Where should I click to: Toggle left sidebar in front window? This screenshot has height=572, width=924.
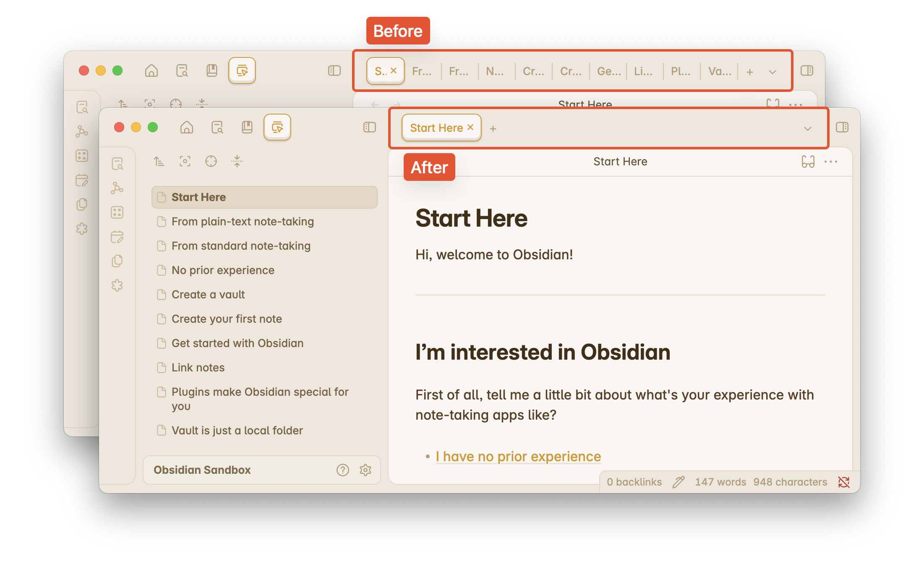(369, 127)
